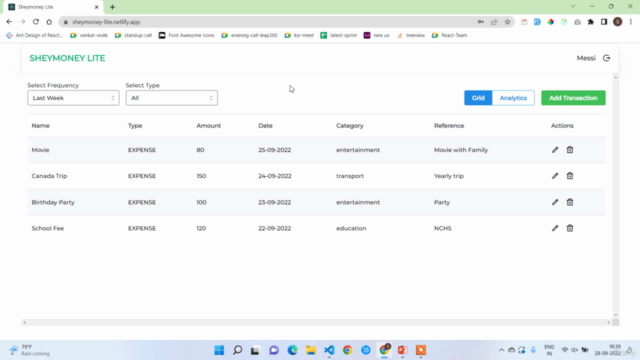Bookmark this page with the star icon
Image resolution: width=640 pixels, height=360 pixels.
pyautogui.click(x=507, y=22)
